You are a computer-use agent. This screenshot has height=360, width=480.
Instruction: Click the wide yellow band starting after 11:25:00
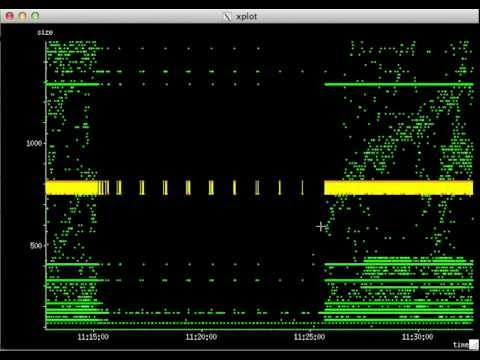click(398, 188)
